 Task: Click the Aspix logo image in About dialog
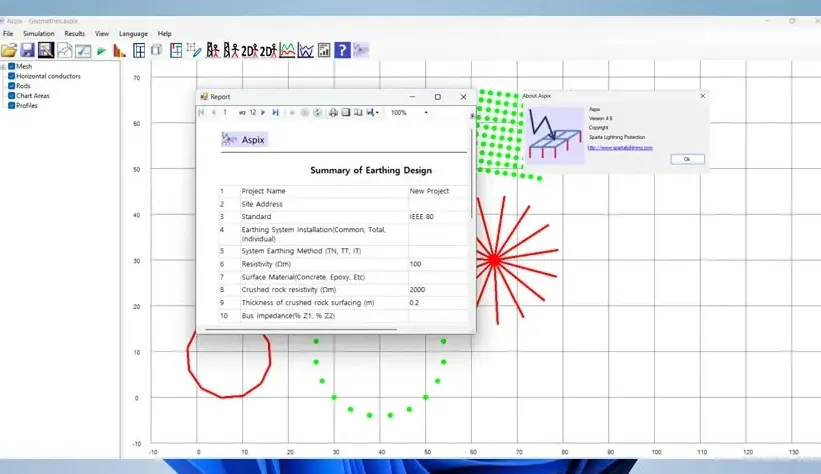click(x=555, y=135)
